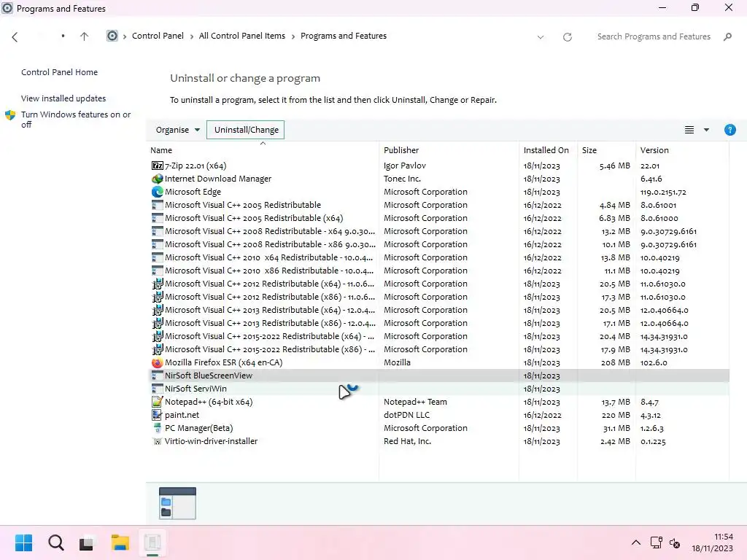Sort by the Size column header

pyautogui.click(x=606, y=150)
